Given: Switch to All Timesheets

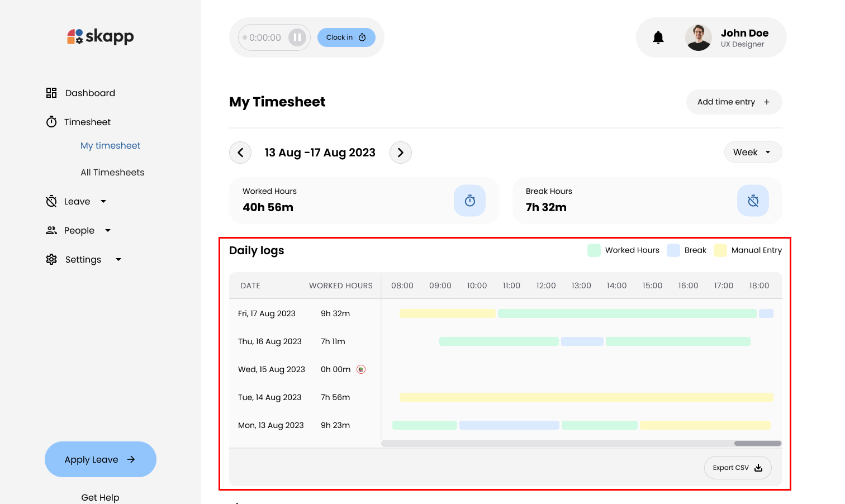Looking at the screenshot, I should (x=112, y=172).
